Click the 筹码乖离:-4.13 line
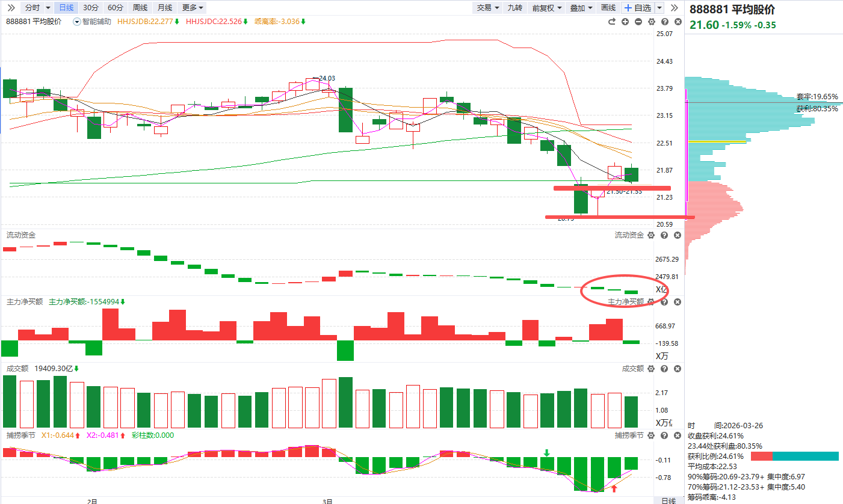The width and height of the screenshot is (843, 504). coord(711,497)
